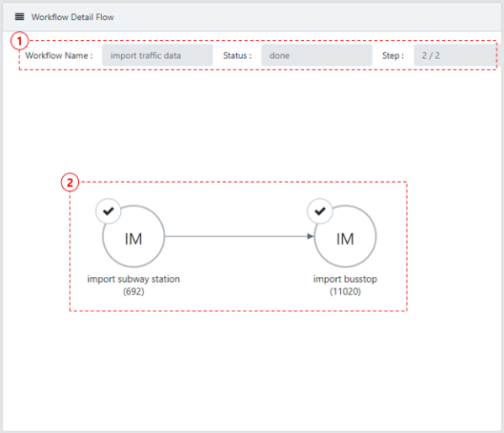Screen dimensions: 504x433
Task: Click the red circled number 2 marker
Action: click(71, 181)
